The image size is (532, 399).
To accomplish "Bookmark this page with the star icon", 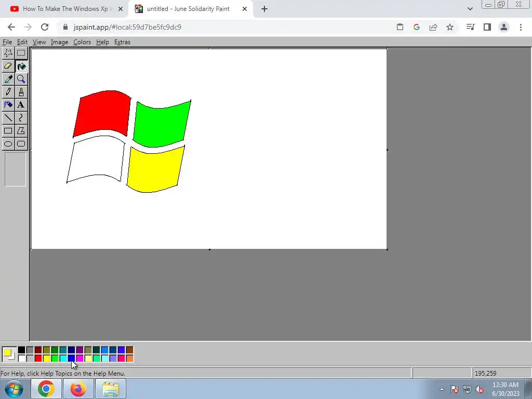I will (x=450, y=27).
